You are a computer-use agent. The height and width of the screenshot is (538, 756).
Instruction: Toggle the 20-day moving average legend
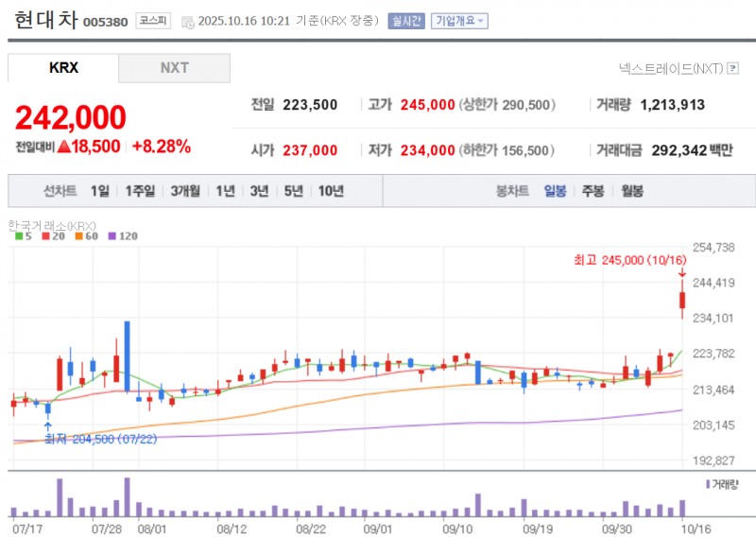pos(50,236)
